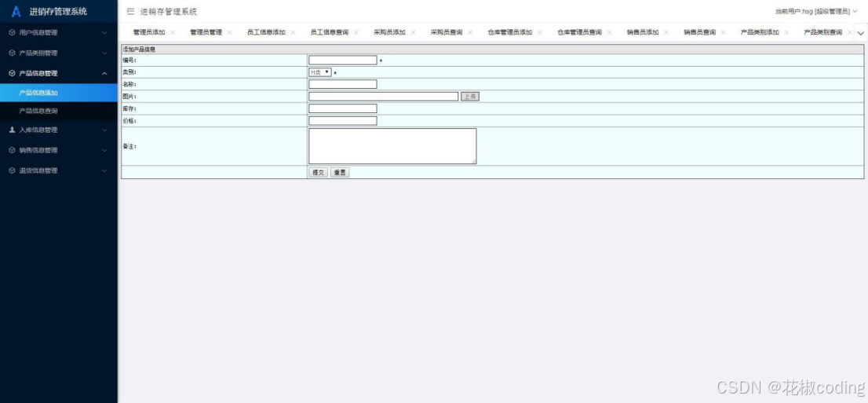Switch to the 仓库管理员查询 tab
868x403 pixels.
tap(580, 33)
